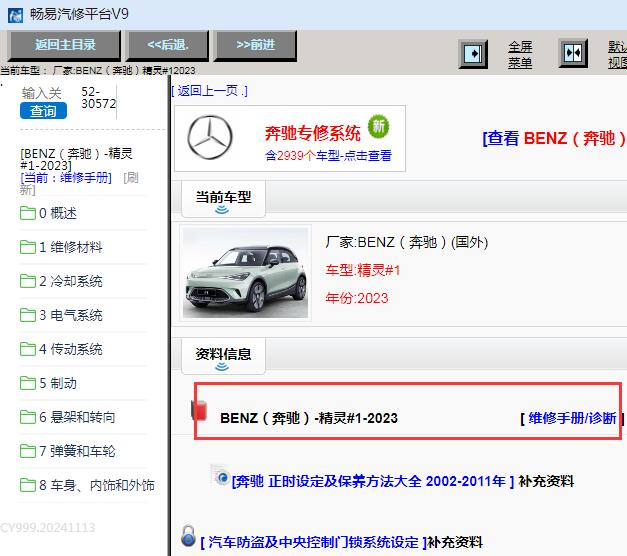Click the folder icon beside 7 弹簧和车轮
The height and width of the screenshot is (556, 627).
pos(28,451)
